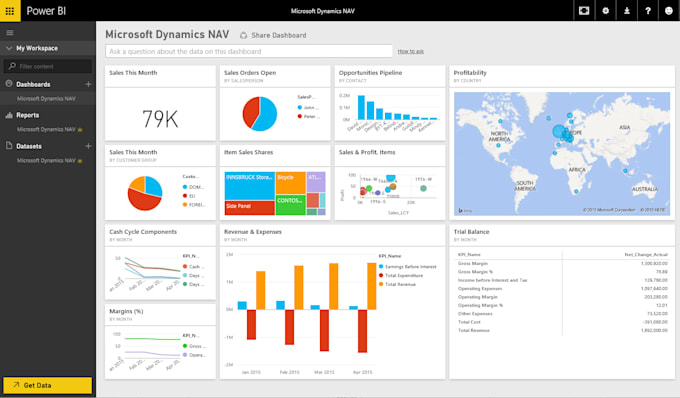Open the app launcher grid icon
Screen dimensions: 680x398
point(10,10)
